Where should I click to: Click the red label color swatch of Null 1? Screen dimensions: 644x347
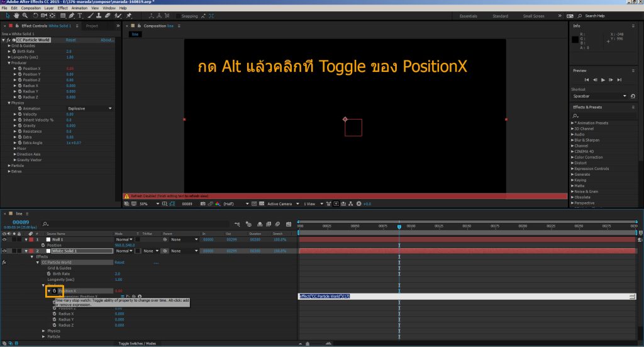pyautogui.click(x=30, y=239)
